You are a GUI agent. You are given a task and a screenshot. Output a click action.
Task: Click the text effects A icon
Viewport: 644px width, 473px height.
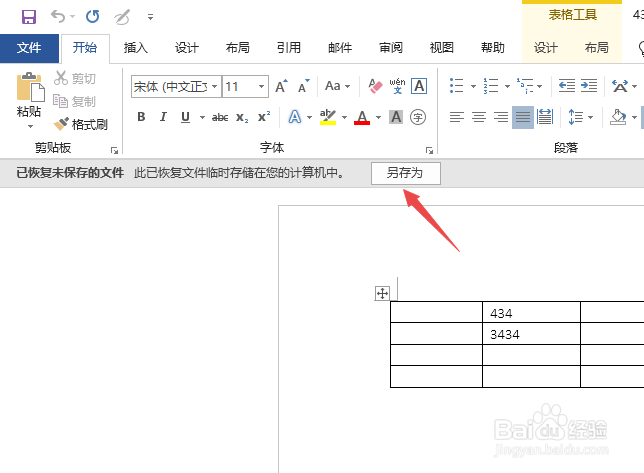coord(294,117)
